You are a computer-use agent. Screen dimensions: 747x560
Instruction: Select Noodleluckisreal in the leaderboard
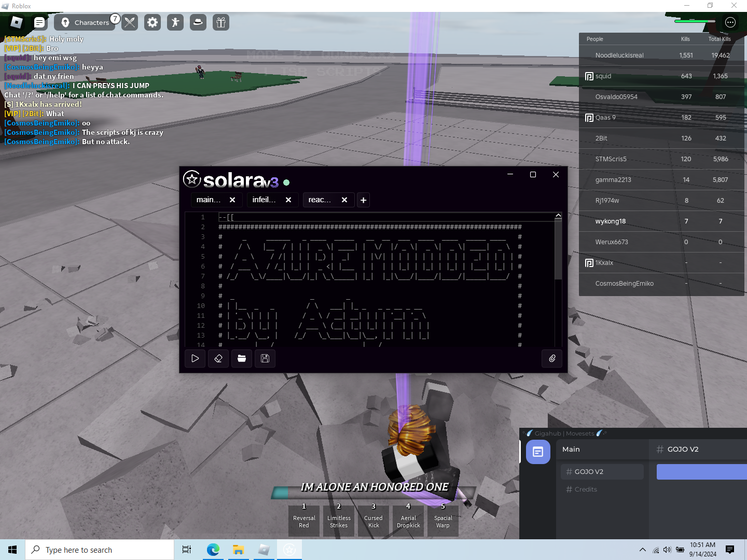point(662,55)
